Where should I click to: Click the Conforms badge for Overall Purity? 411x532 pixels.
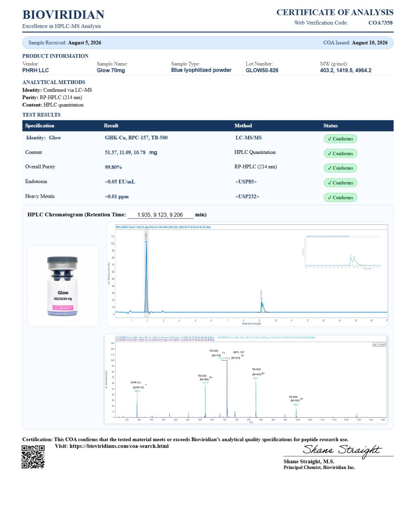coord(340,168)
